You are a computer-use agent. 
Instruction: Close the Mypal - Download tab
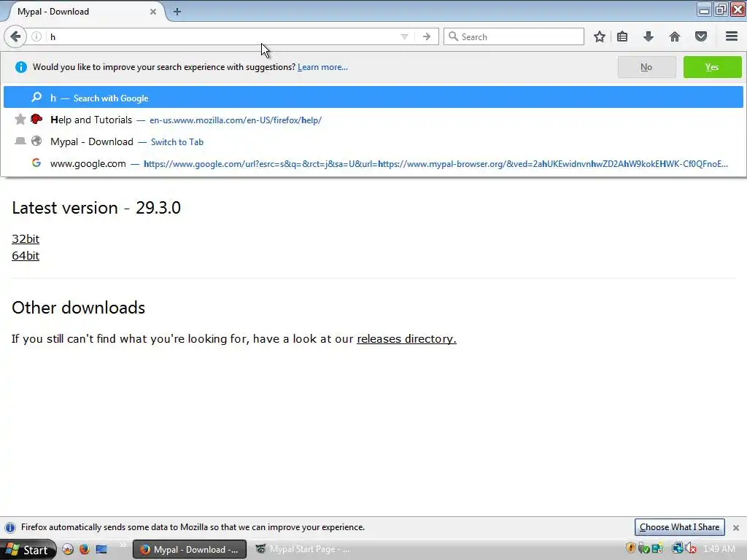[x=153, y=12]
